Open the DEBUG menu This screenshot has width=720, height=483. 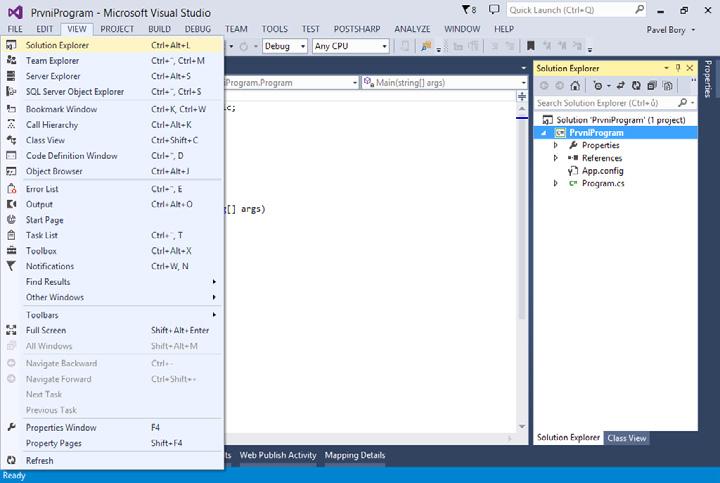pos(198,29)
